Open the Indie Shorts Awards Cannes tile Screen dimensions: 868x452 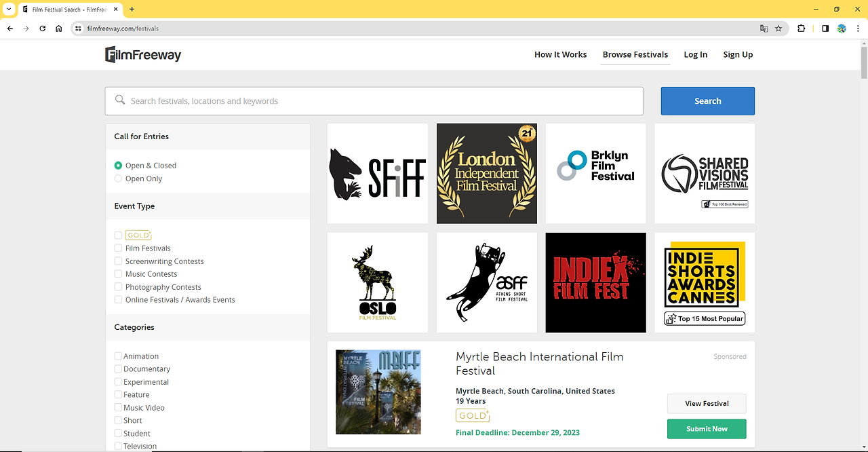(x=705, y=282)
